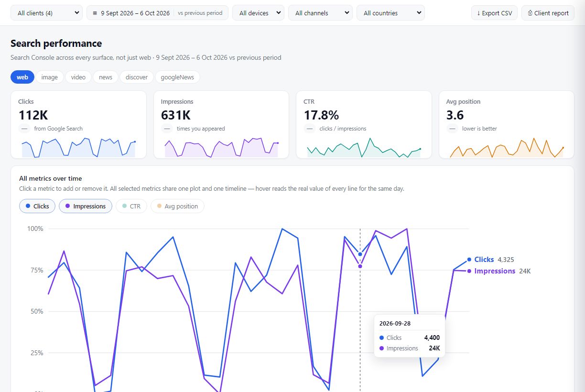The image size is (585, 392).
Task: Click the 25% y-axis label
Action: click(36, 353)
